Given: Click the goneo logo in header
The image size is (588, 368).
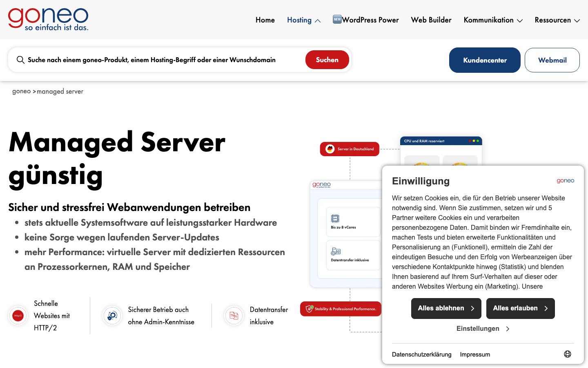Looking at the screenshot, I should (48, 19).
